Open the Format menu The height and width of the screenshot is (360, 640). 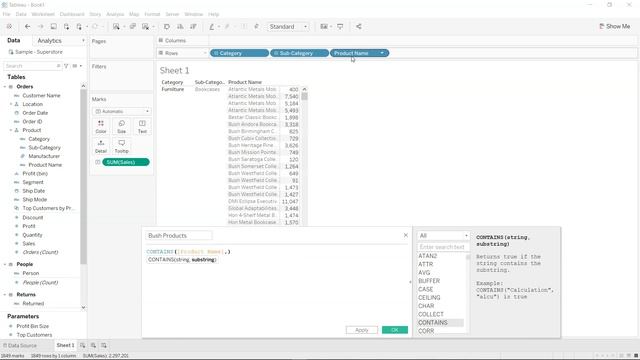point(152,14)
